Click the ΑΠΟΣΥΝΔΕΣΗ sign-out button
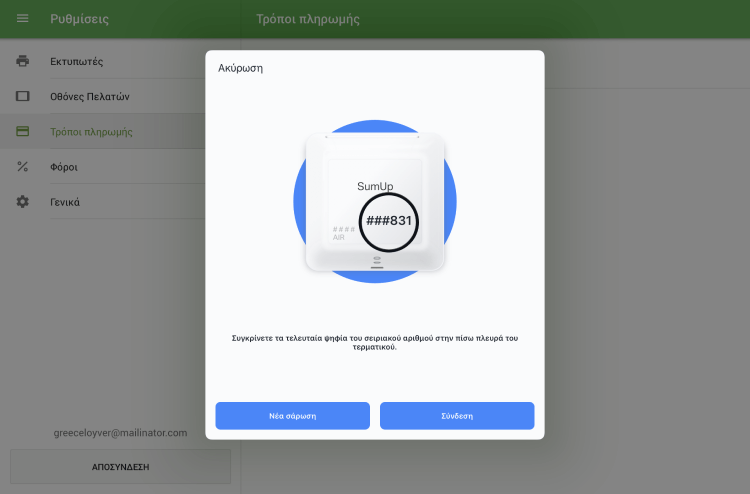This screenshot has width=750, height=494. [x=121, y=467]
